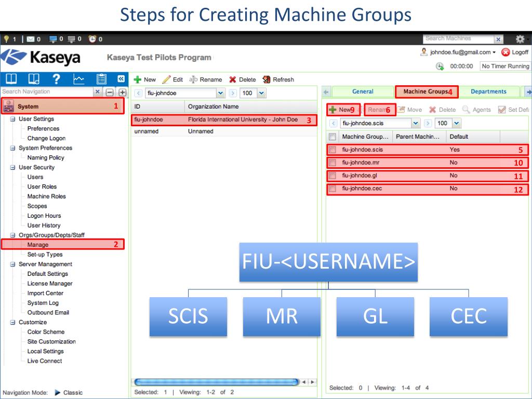
Task: Check the fiu-johndoe.gl row checkbox
Action: (x=332, y=176)
